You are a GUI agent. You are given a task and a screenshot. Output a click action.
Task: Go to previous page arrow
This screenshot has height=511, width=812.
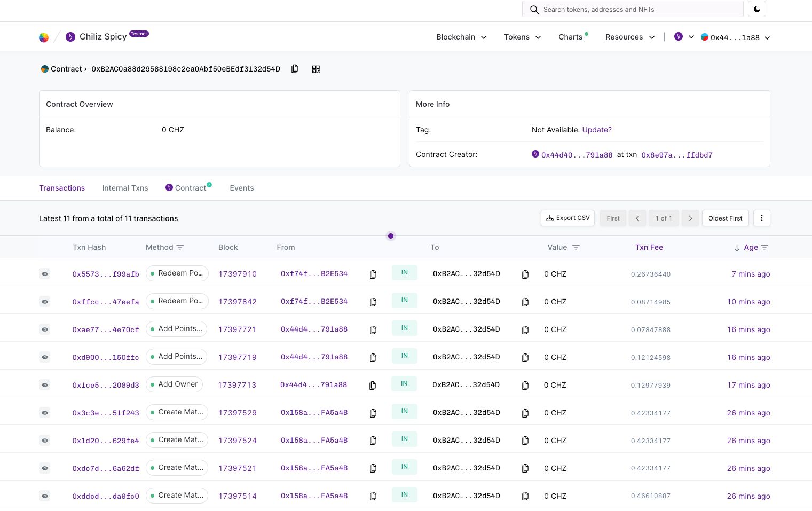coord(637,218)
